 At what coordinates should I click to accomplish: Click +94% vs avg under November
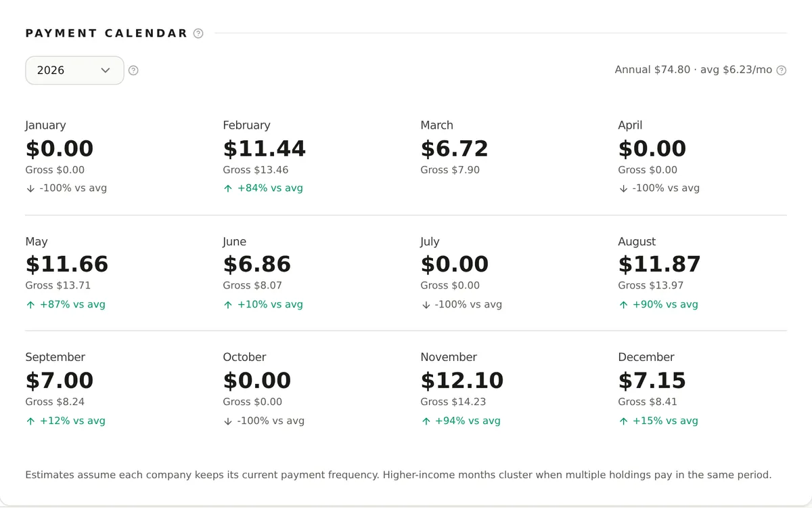pos(461,421)
